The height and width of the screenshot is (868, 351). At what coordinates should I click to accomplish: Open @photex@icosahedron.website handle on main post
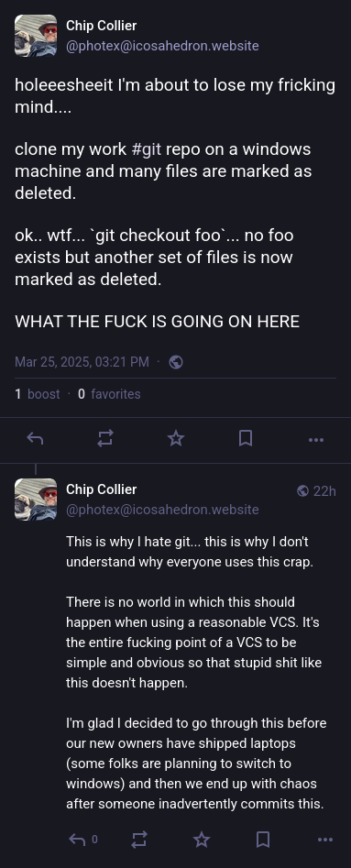pos(162,46)
